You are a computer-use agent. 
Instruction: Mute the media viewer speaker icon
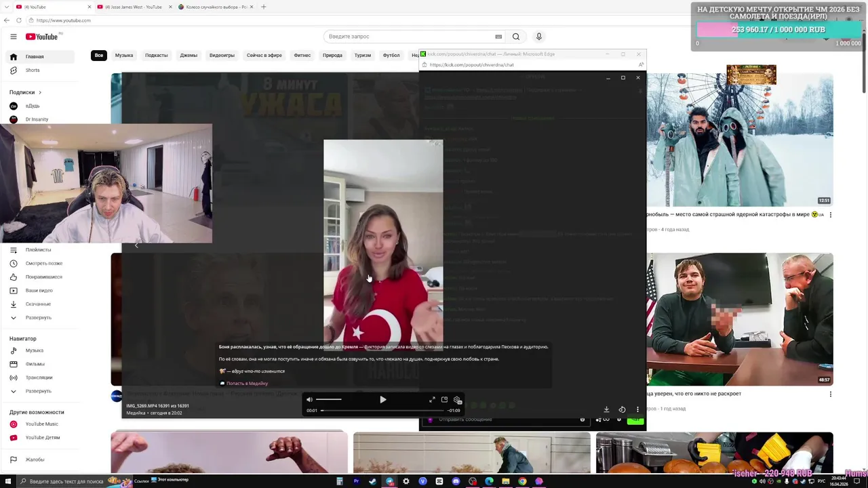click(x=310, y=400)
